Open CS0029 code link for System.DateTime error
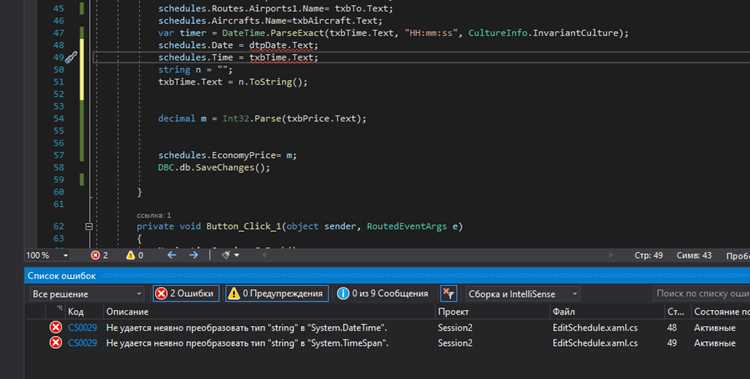This screenshot has height=379, width=750. 82,328
